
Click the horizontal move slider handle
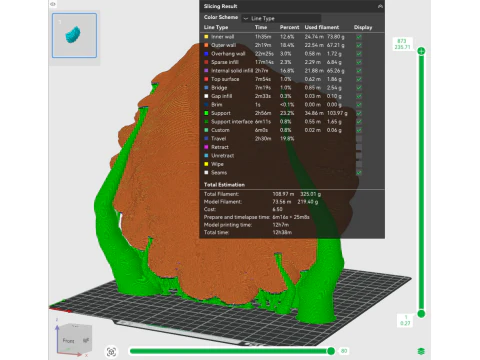point(331,351)
